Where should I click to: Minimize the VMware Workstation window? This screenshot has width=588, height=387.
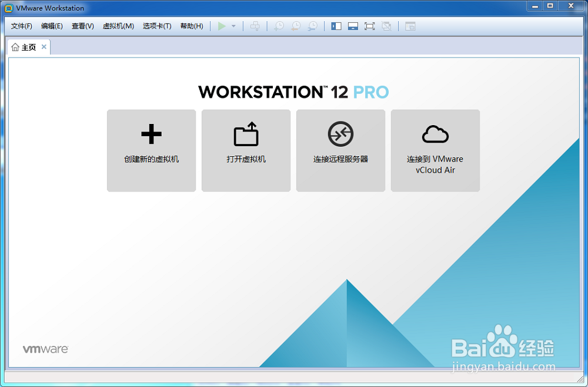click(x=536, y=6)
